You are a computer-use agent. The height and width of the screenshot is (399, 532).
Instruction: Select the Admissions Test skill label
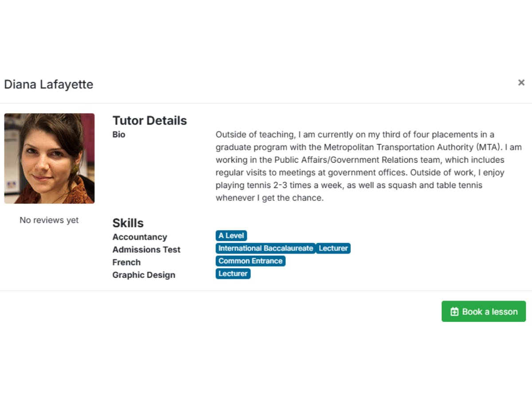pos(146,250)
